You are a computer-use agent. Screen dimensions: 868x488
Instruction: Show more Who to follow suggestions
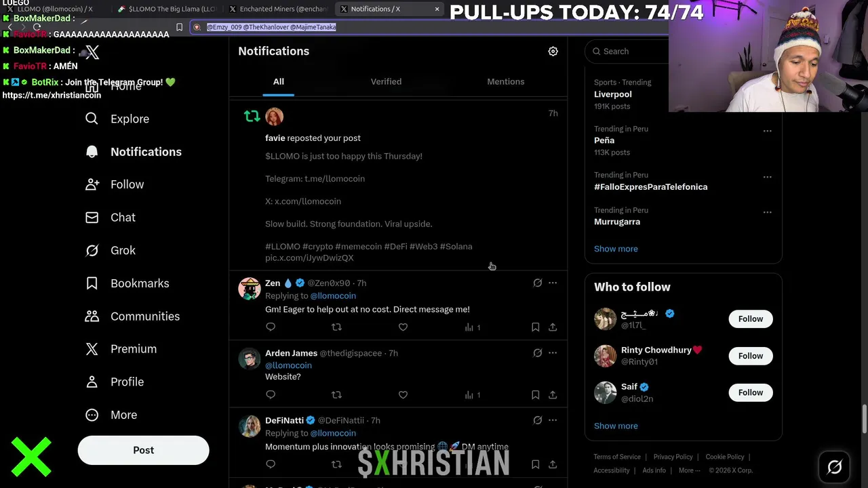click(616, 426)
